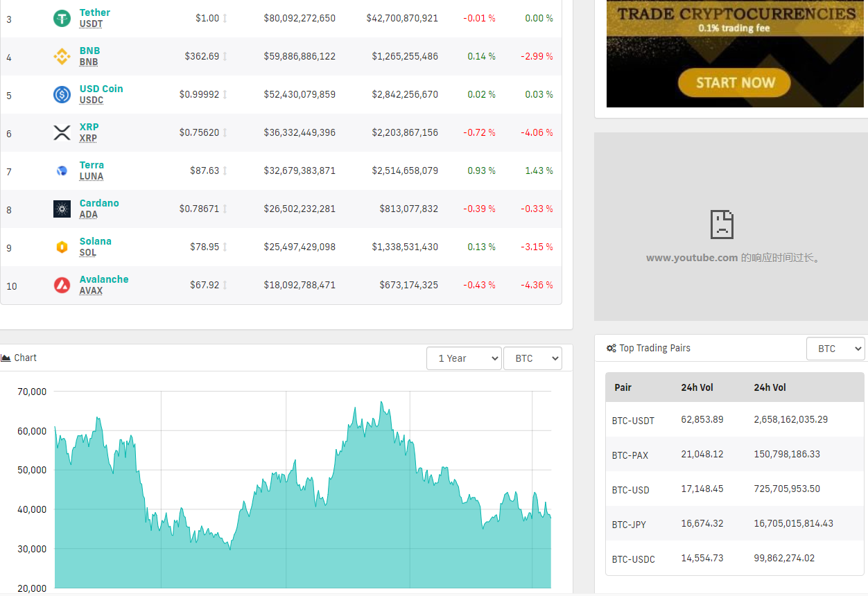Click Avalanche market cap $18,092,788,471
The height and width of the screenshot is (596, 868).
(x=300, y=285)
